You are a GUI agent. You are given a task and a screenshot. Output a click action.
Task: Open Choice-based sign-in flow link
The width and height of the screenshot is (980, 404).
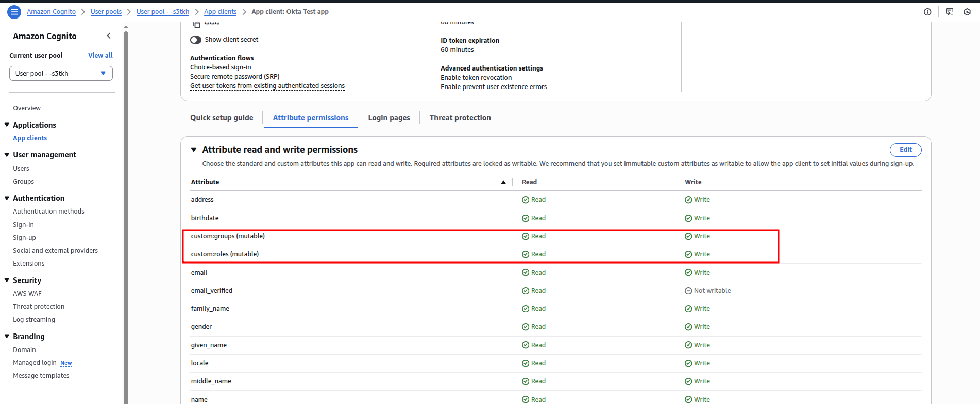pyautogui.click(x=221, y=67)
